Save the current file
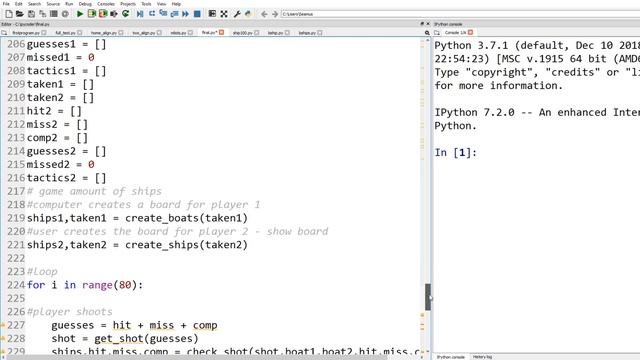Viewport: 640px width, 360px height. pos(31,14)
